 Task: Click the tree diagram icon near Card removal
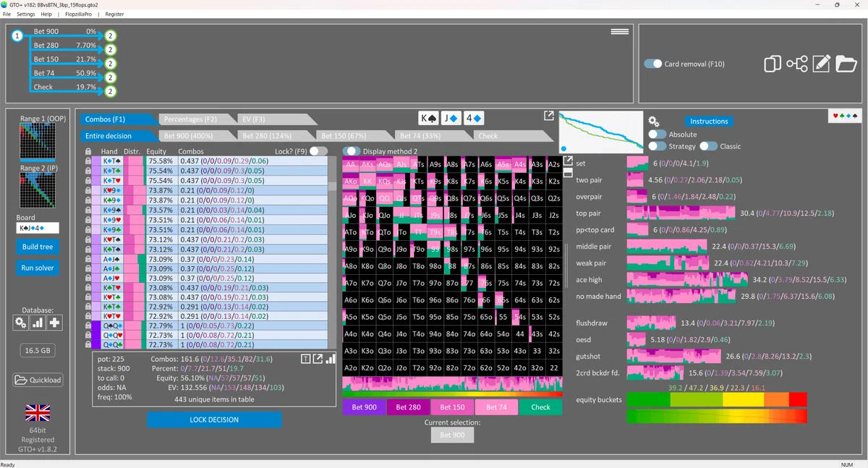coord(796,64)
